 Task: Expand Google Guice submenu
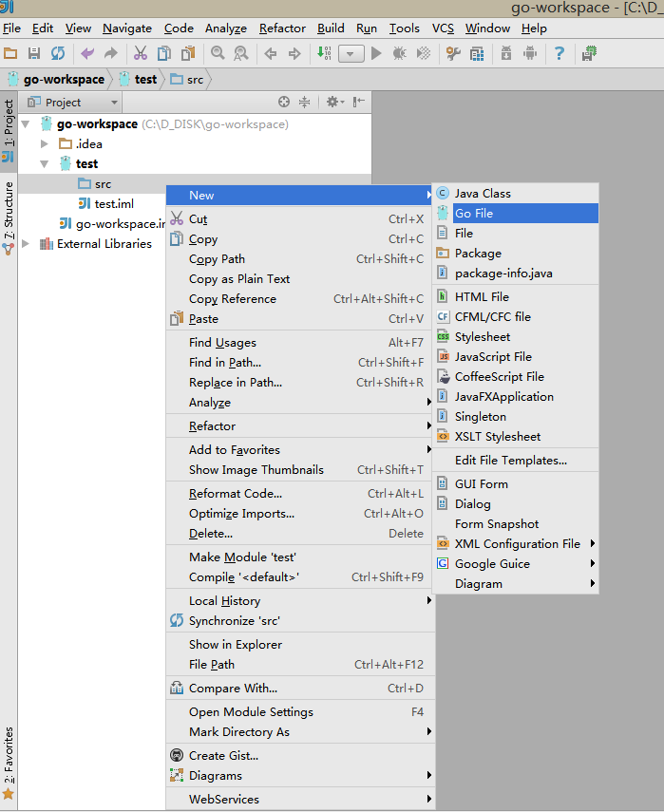point(516,564)
